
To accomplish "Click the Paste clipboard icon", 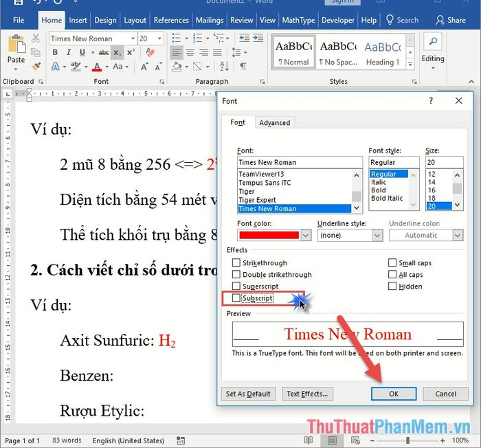I will tap(16, 44).
